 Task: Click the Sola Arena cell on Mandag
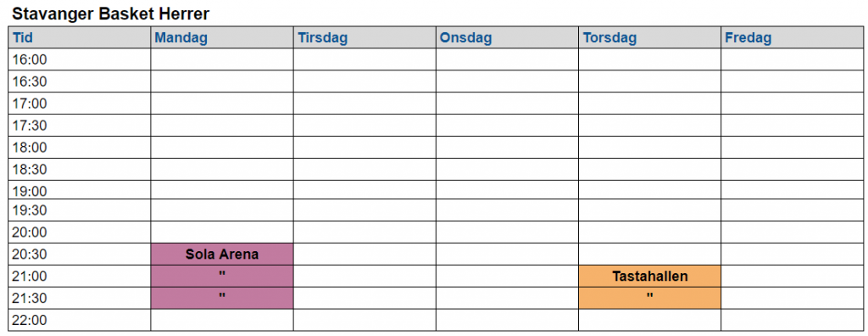(x=222, y=255)
